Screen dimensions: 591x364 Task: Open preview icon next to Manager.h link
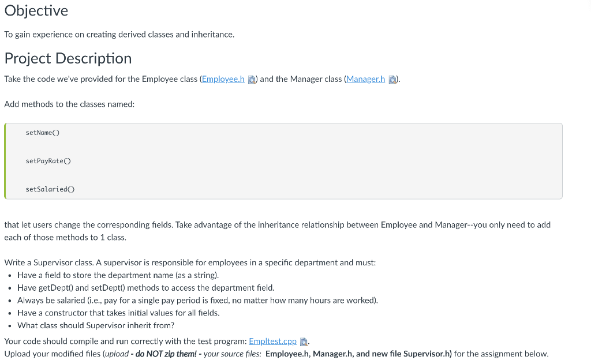click(x=392, y=79)
